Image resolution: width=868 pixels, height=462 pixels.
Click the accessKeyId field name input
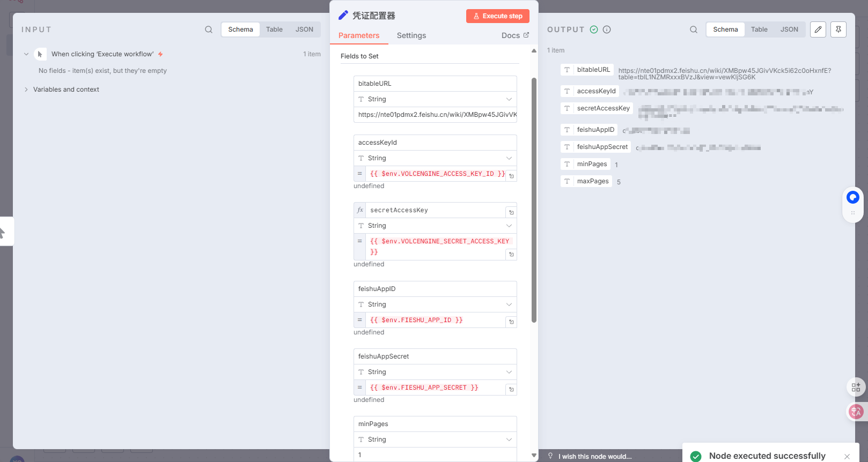(x=435, y=143)
